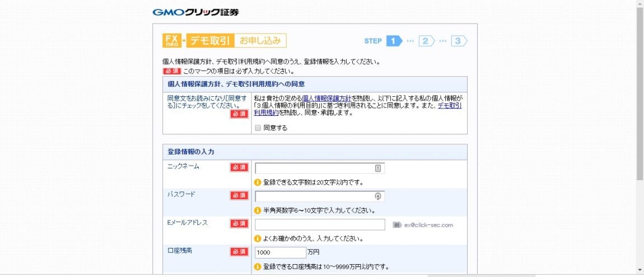Open the デモ取引利用規約 link
644x277 pixels.
(450, 105)
